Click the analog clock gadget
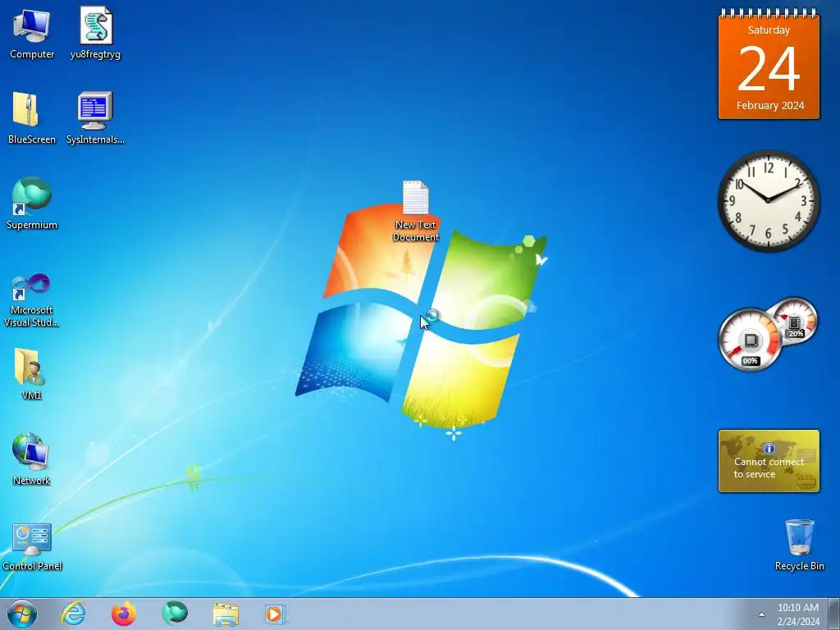 point(768,200)
